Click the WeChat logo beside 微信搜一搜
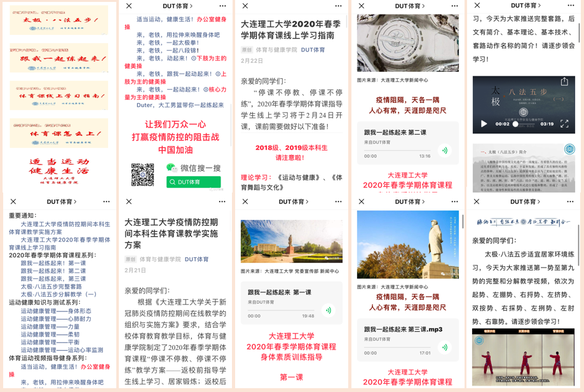Viewport: 584px width, 392px height. click(x=172, y=168)
